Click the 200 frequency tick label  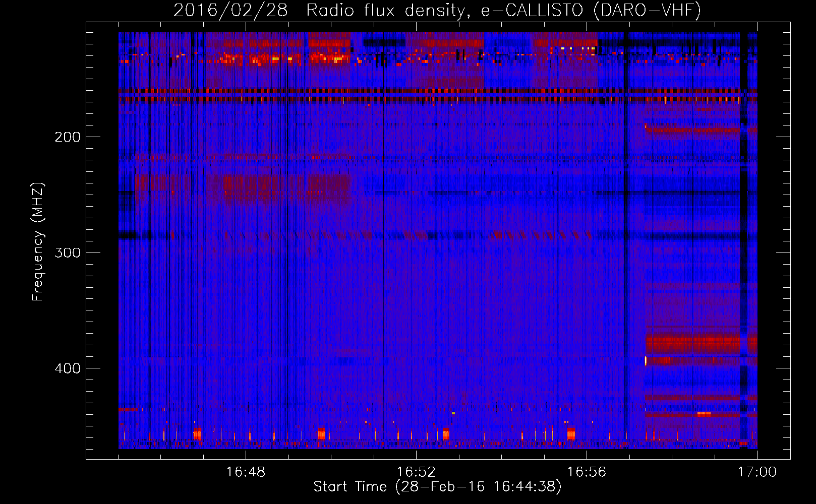pos(68,137)
